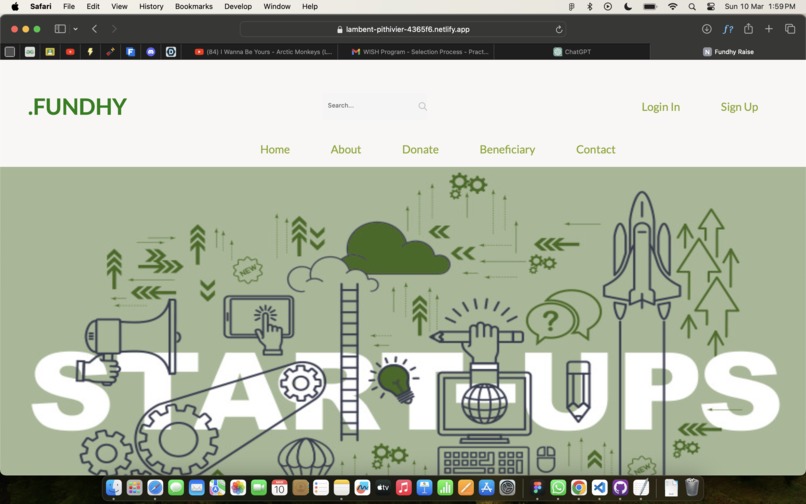Click the Login In link
Viewport: 806px width, 504px height.
661,107
